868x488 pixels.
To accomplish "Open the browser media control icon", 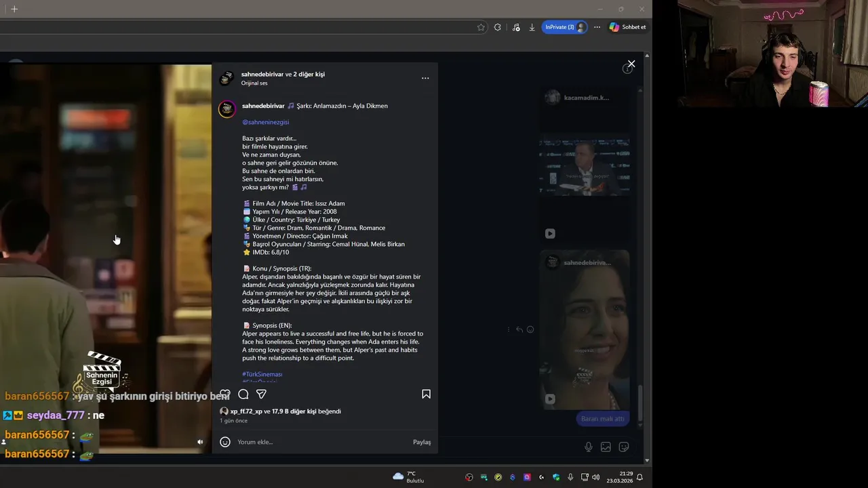I will coord(516,27).
